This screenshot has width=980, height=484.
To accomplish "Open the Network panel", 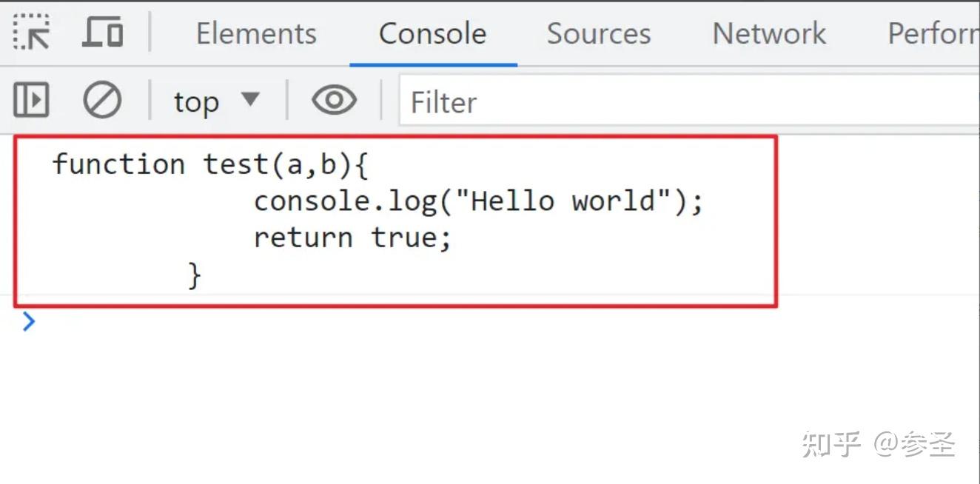I will (768, 33).
